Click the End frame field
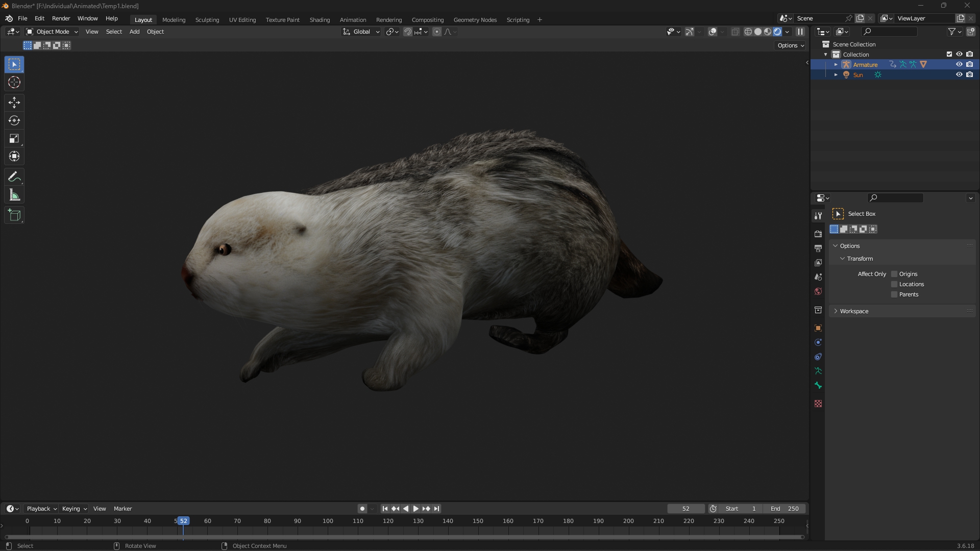The image size is (980, 551). click(x=785, y=509)
